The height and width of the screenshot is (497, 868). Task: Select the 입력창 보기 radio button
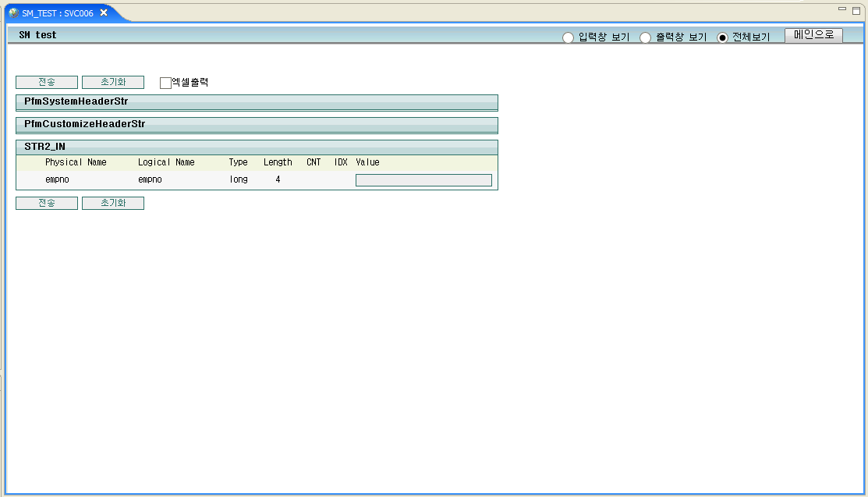click(x=568, y=37)
